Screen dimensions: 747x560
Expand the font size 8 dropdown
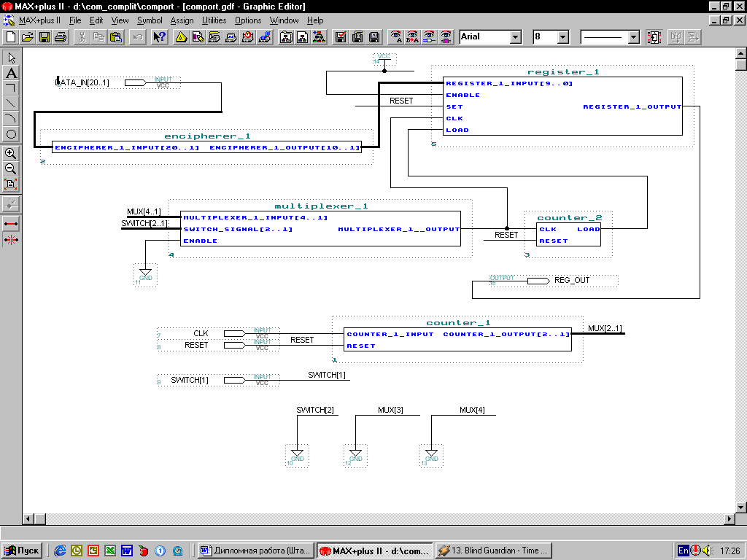tap(562, 37)
